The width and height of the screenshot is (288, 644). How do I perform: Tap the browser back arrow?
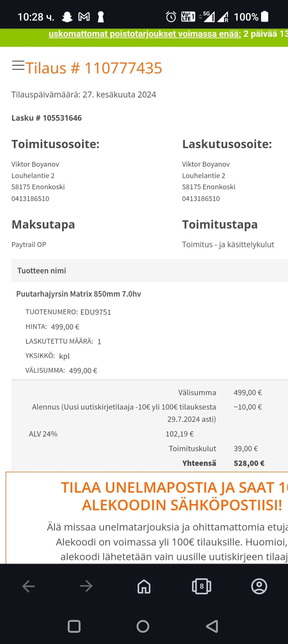pos(29,586)
